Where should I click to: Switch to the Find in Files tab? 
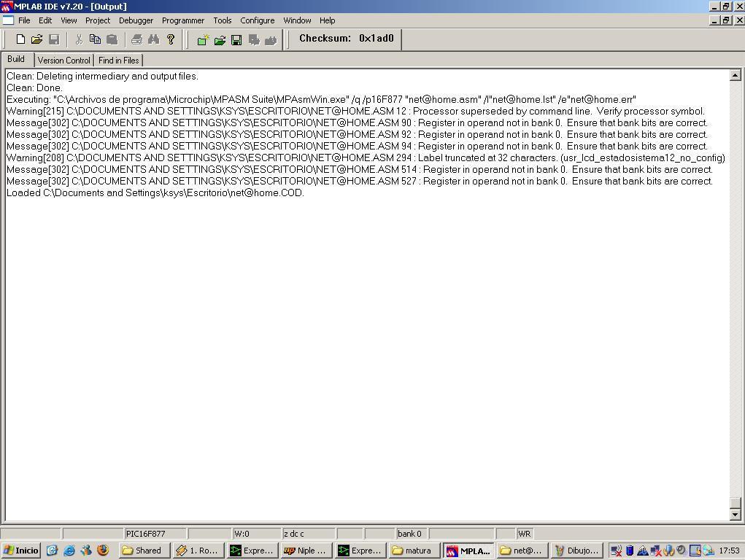coord(119,61)
